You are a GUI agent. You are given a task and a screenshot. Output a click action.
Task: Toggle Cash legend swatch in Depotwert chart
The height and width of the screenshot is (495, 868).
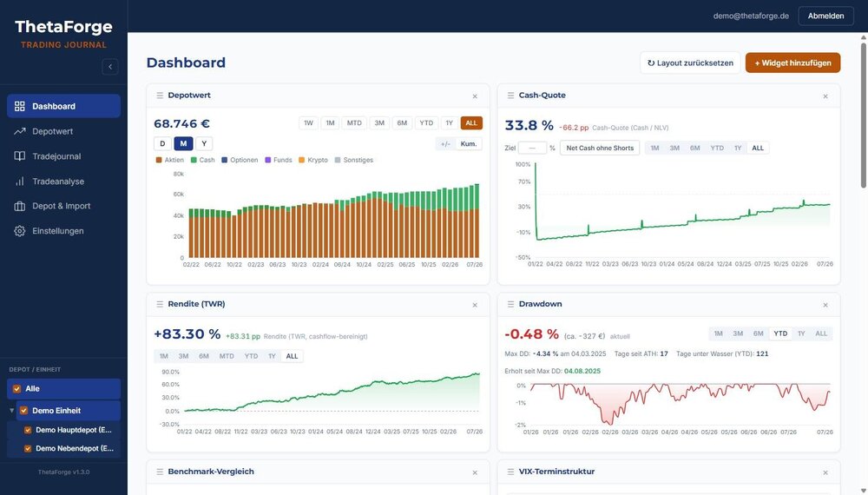pos(194,160)
